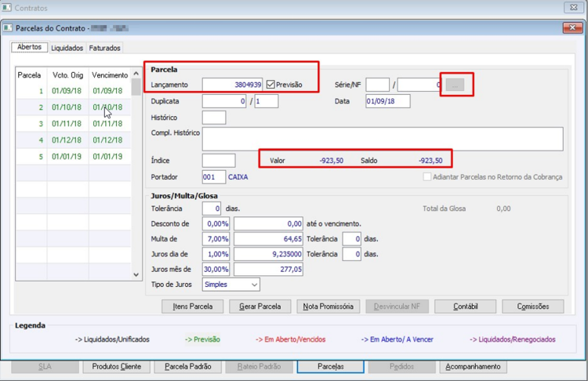Click the Contábil button

point(465,307)
